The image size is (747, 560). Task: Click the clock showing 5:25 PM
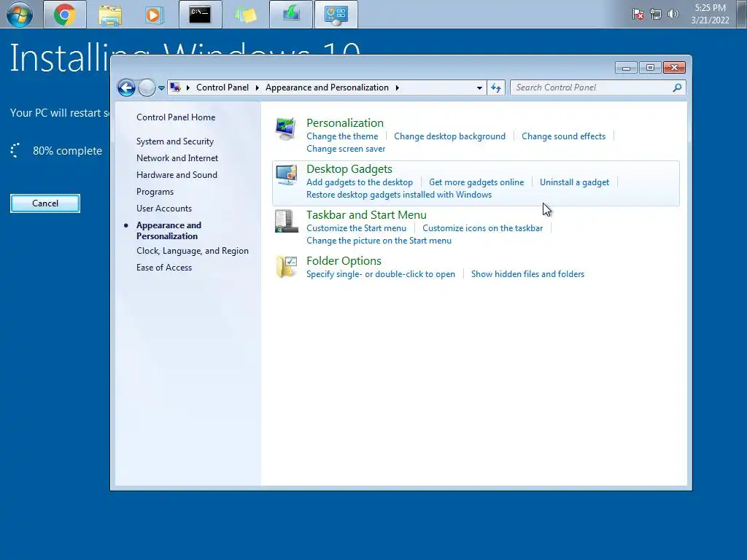(x=710, y=14)
